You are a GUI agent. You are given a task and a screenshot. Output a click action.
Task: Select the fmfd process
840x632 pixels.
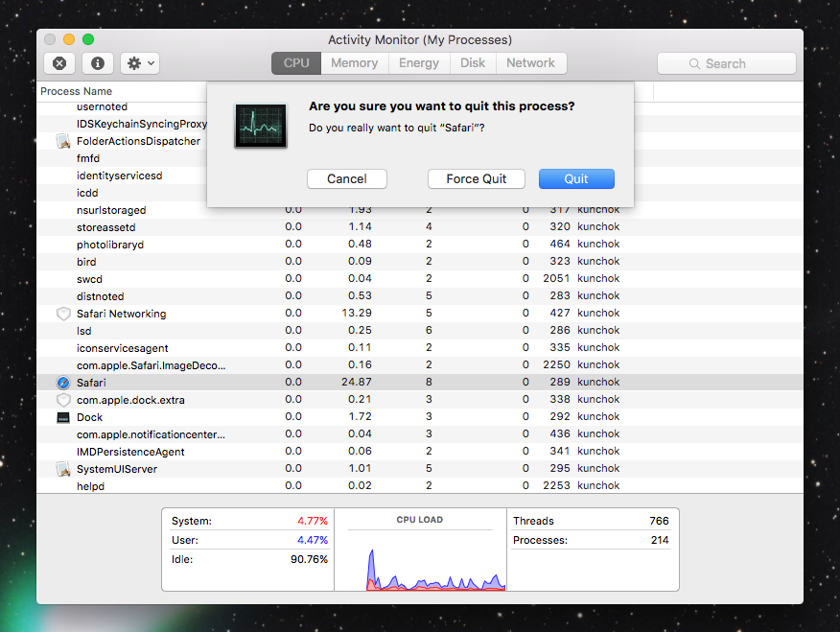88,158
